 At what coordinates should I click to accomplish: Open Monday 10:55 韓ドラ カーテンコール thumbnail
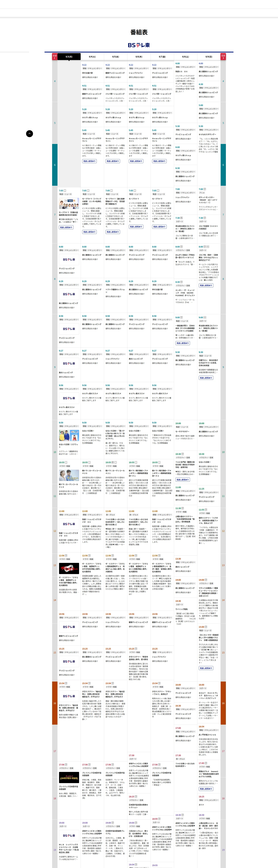[69, 475]
